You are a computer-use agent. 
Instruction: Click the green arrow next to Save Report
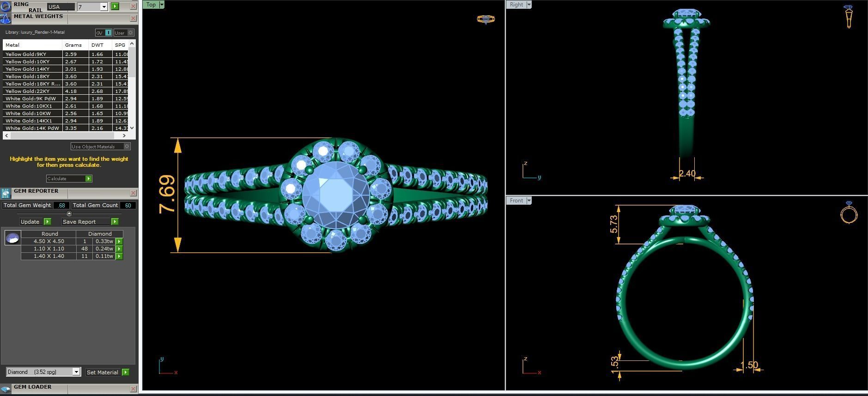[x=115, y=222]
